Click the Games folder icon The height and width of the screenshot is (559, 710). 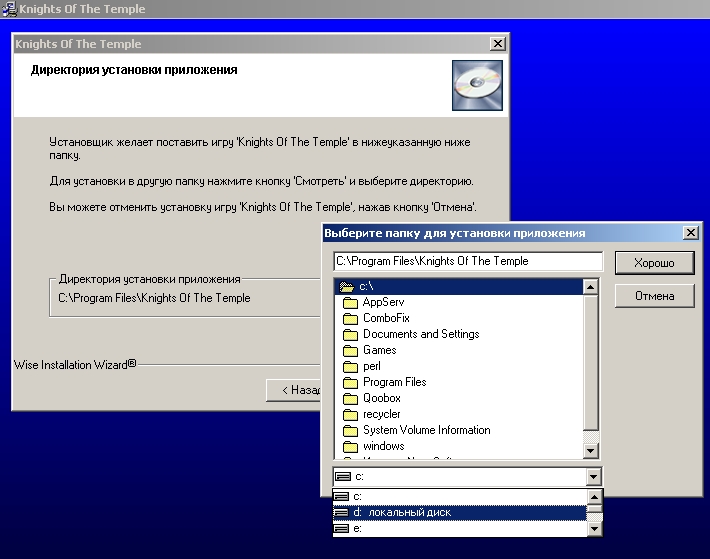click(x=350, y=350)
